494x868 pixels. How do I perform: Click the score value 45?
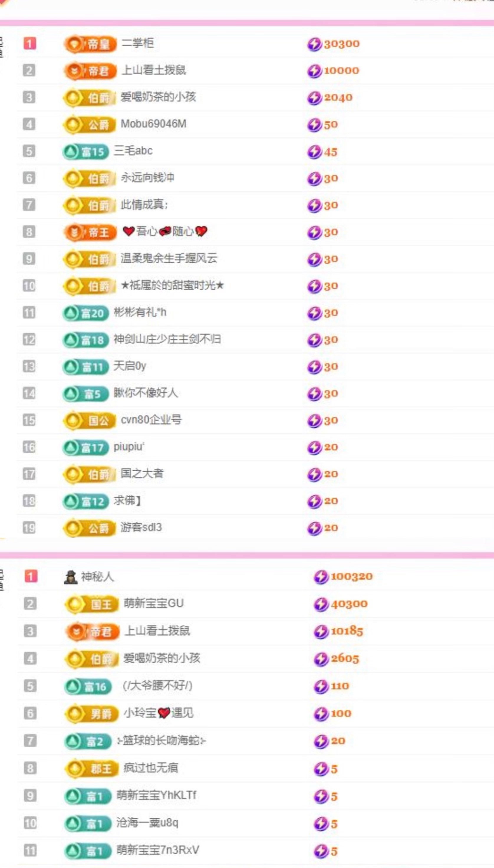click(x=331, y=152)
